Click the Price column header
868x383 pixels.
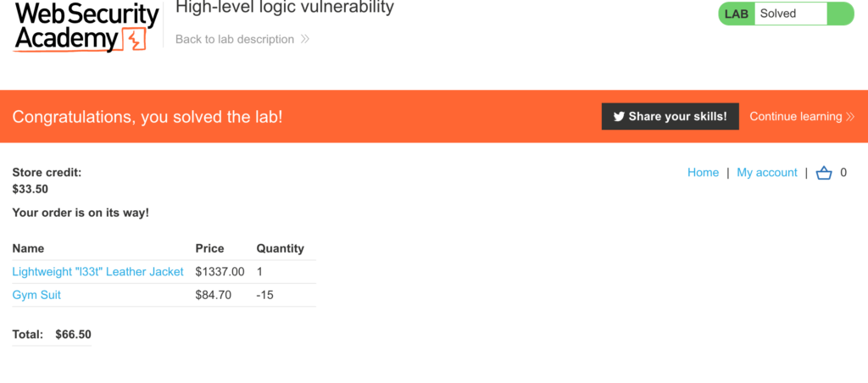(x=210, y=248)
